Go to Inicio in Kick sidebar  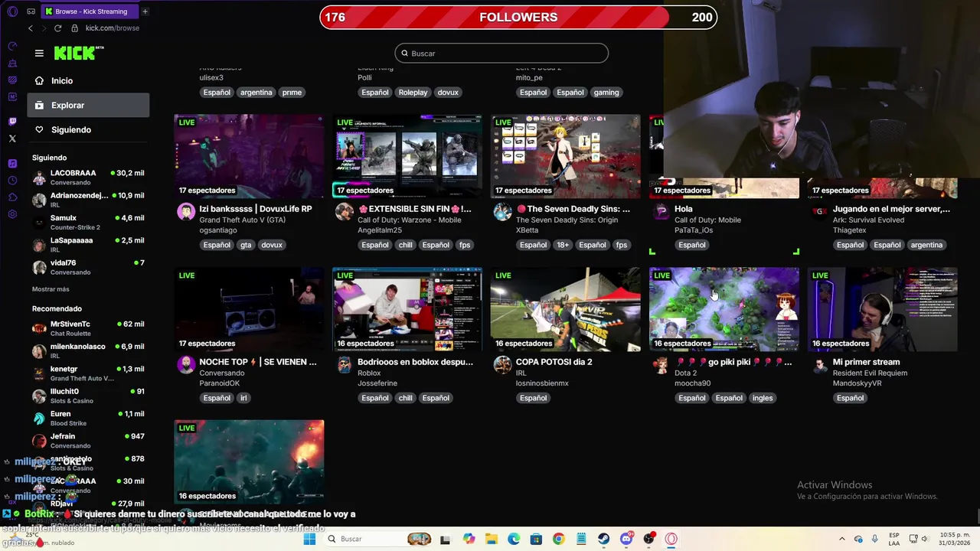[88, 80]
